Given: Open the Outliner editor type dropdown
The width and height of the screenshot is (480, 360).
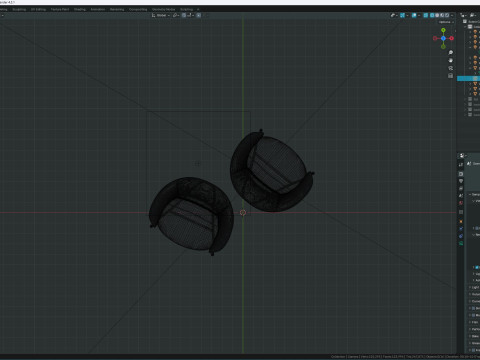Looking at the screenshot, I should coord(464,15).
